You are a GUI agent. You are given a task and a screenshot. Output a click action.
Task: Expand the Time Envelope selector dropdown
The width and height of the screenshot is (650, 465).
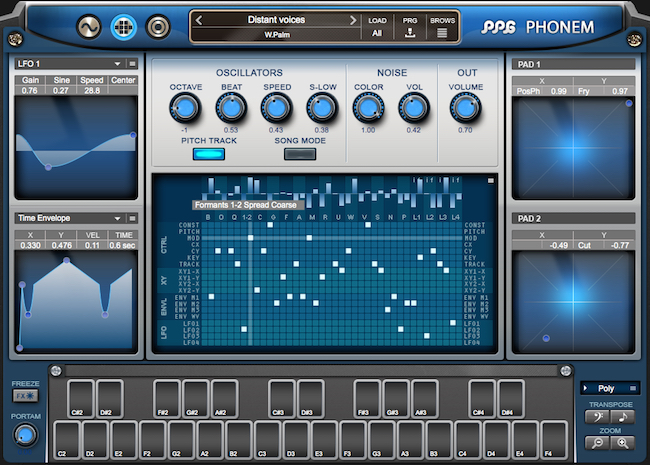pyautogui.click(x=117, y=218)
